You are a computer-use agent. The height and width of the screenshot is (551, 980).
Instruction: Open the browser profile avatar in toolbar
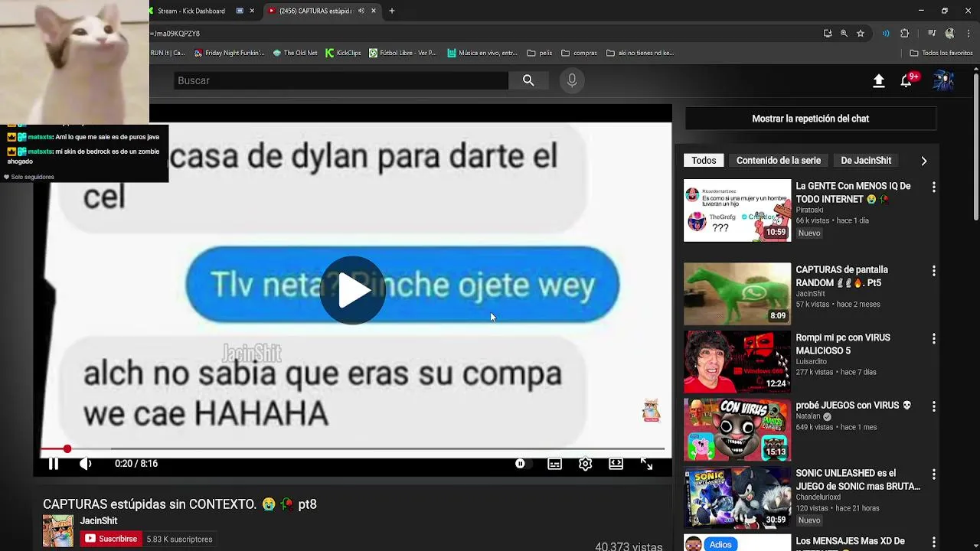tap(950, 34)
